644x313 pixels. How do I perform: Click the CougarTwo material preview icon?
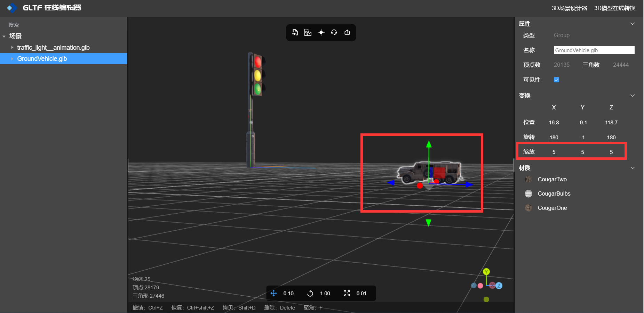528,179
